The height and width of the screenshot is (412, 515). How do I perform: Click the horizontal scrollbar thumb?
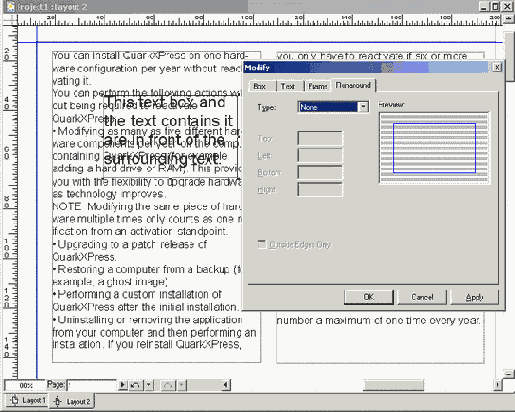point(393,385)
